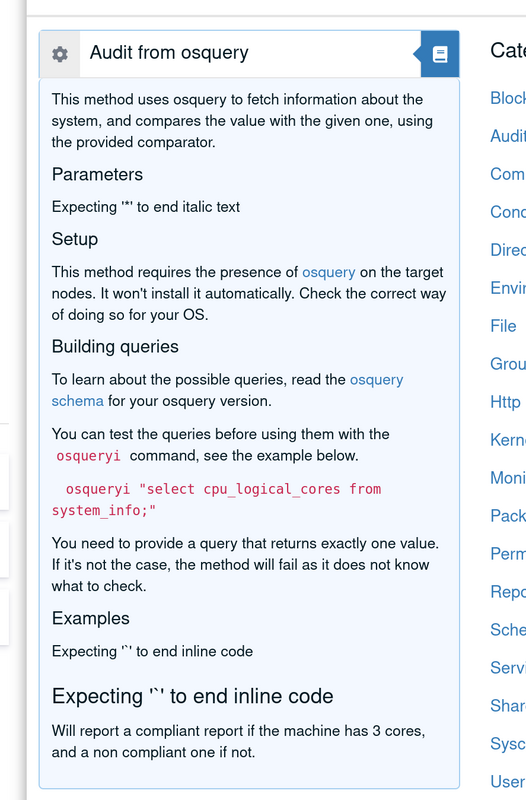Viewport: 526px width, 800px height.
Task: Select the Permissions category link
Action: click(508, 554)
